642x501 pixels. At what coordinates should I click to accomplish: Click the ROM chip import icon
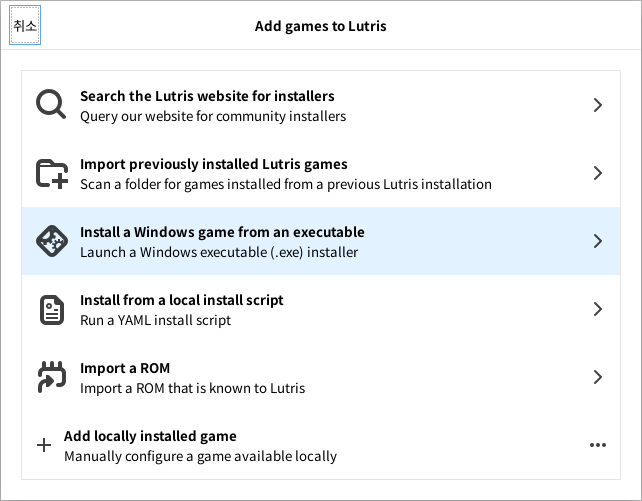point(52,377)
